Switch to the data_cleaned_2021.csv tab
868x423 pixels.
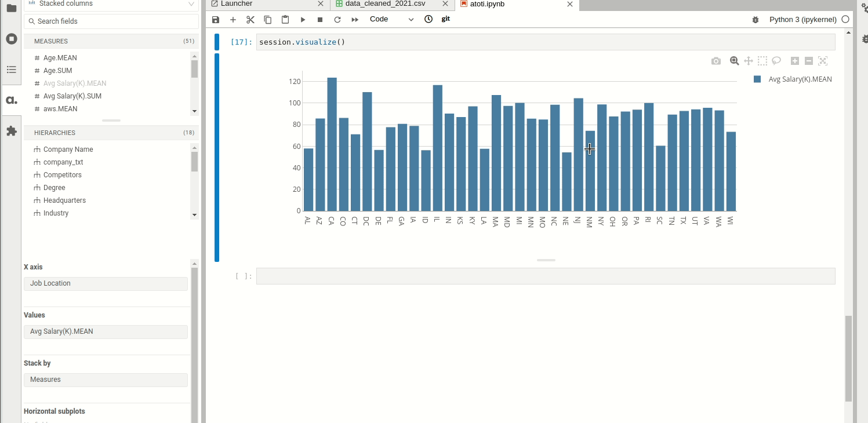[x=385, y=4]
